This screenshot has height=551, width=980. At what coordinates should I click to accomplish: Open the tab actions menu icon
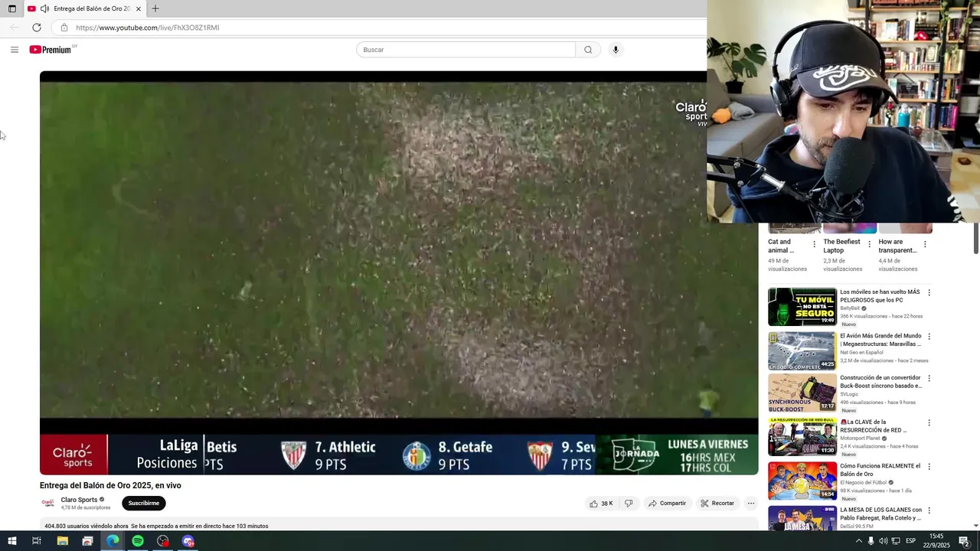12,8
